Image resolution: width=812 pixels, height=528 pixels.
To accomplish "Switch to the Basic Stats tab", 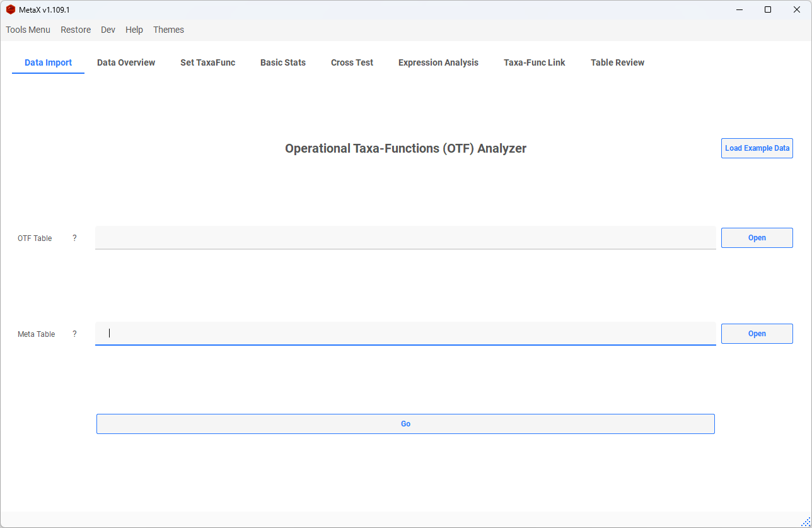I will [x=283, y=62].
